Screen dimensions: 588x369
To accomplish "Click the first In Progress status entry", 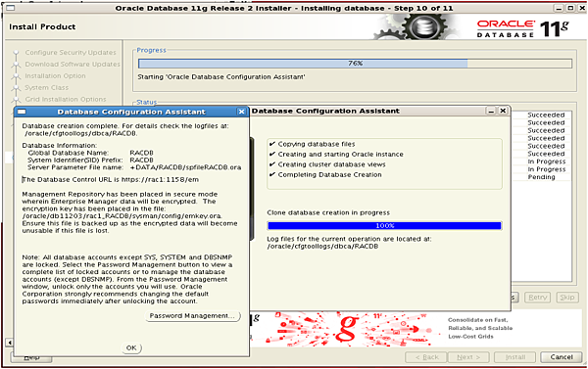I will (x=547, y=161).
